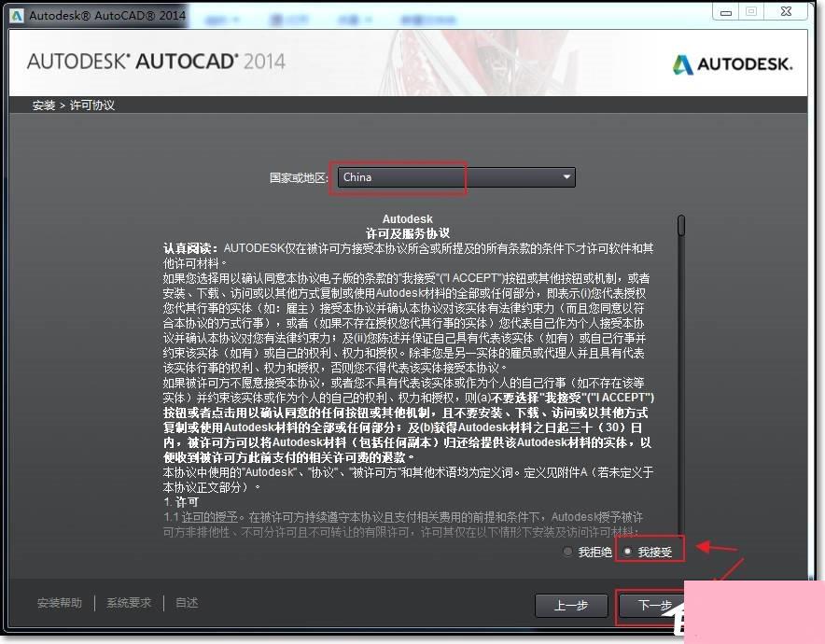Click the 安装 > 许可协议 breadcrumb

pyautogui.click(x=74, y=105)
